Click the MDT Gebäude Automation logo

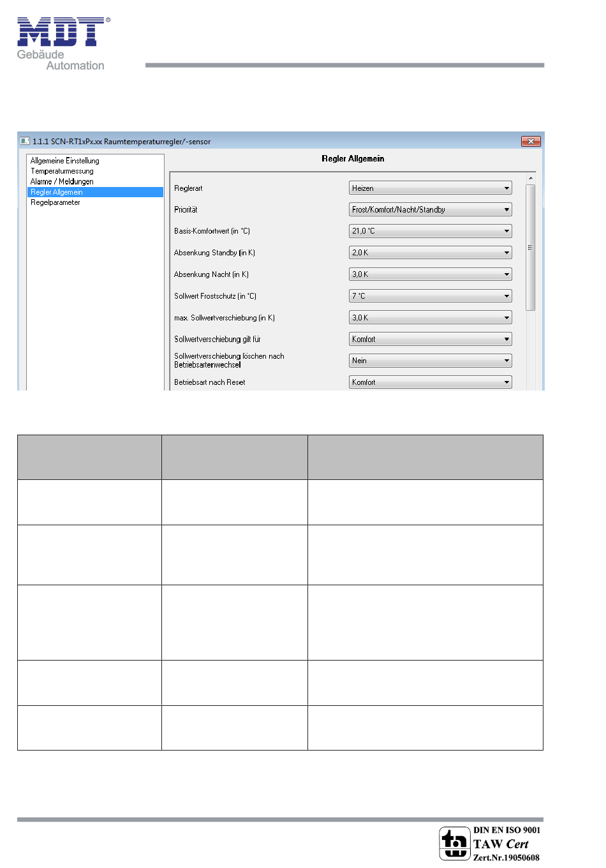tap(63, 43)
